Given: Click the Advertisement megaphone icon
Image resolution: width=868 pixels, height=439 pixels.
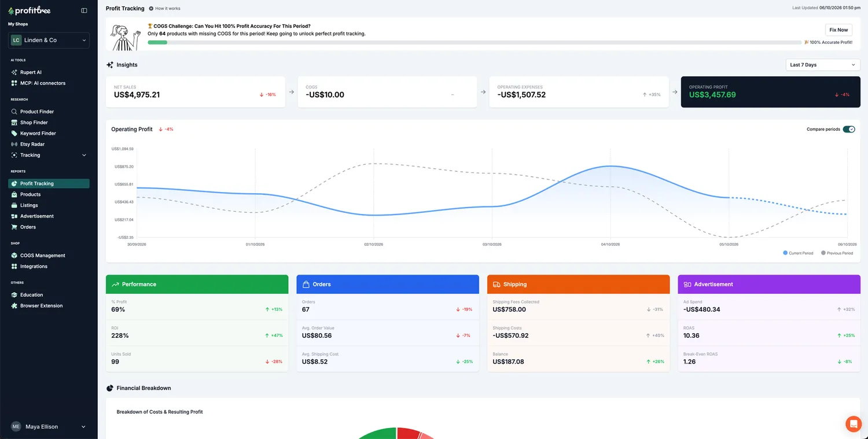Looking at the screenshot, I should pyautogui.click(x=14, y=216).
